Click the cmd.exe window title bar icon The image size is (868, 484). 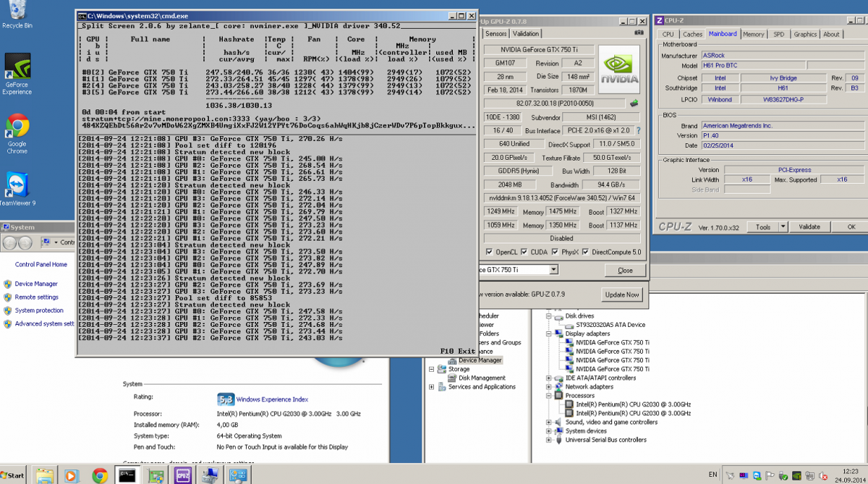82,15
